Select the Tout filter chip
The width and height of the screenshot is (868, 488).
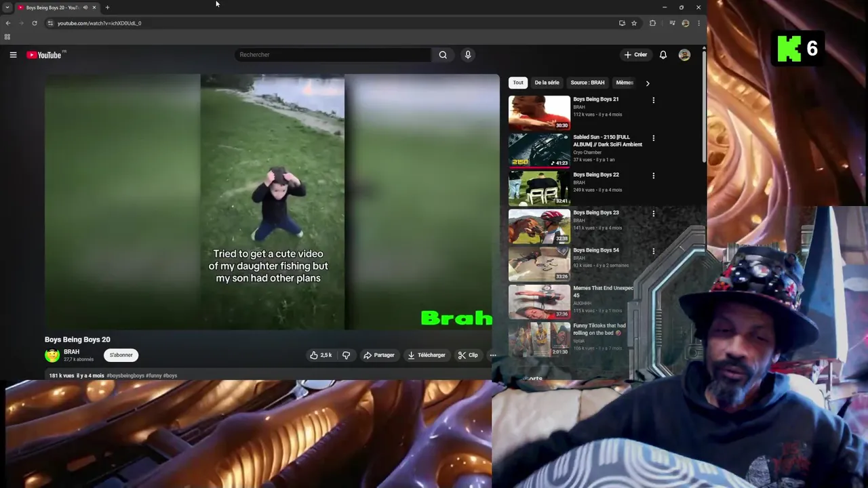click(x=518, y=83)
